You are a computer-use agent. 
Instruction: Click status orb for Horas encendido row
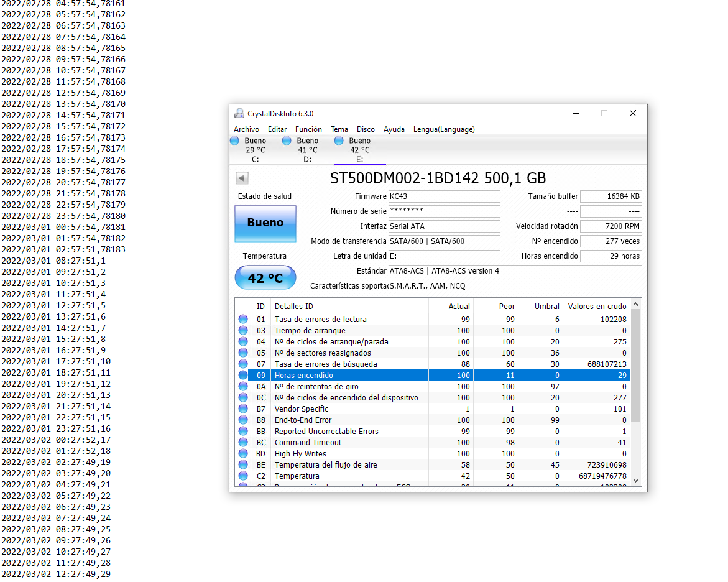tap(243, 375)
